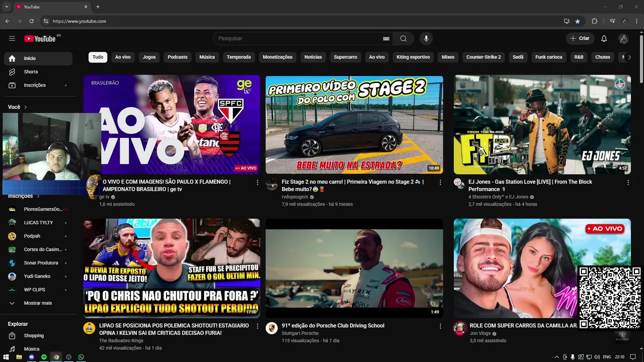
Task: Open a new browser tab
Action: click(98, 7)
